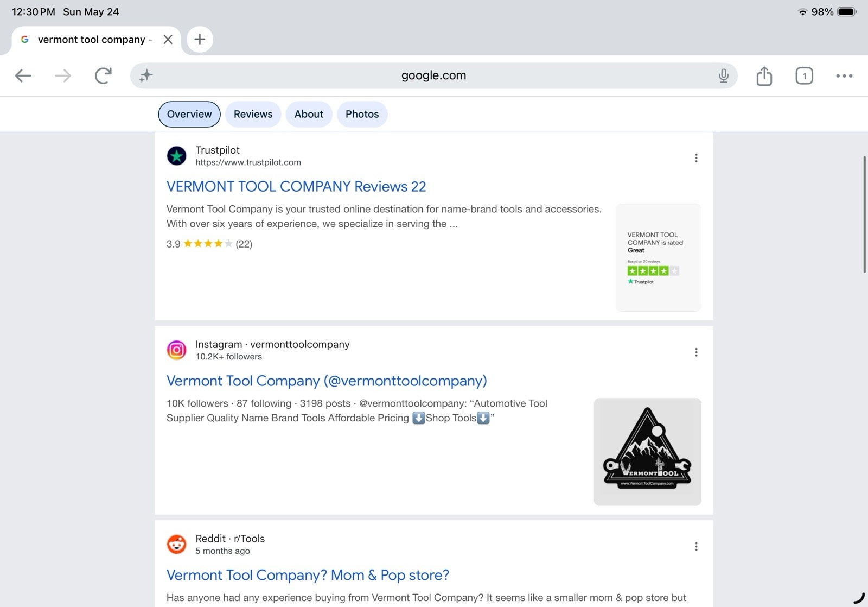This screenshot has height=607, width=868.
Task: Switch to the Overview tab
Action: [189, 114]
